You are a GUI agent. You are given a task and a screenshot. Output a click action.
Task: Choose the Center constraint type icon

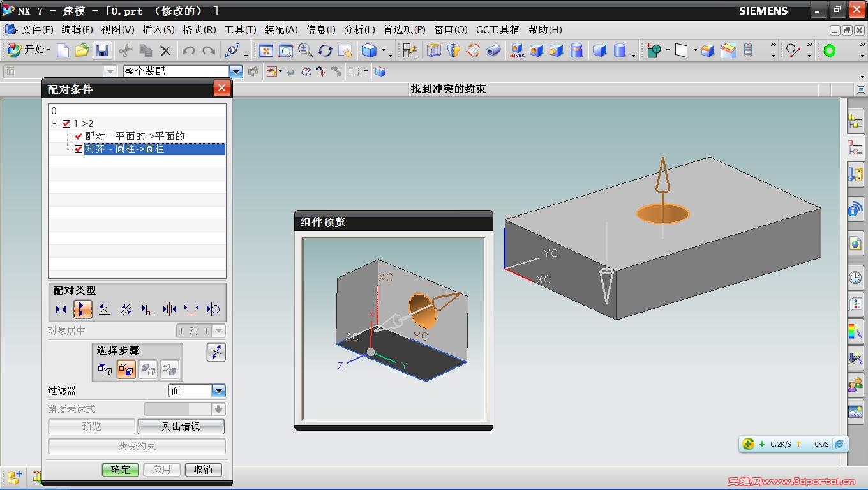169,309
